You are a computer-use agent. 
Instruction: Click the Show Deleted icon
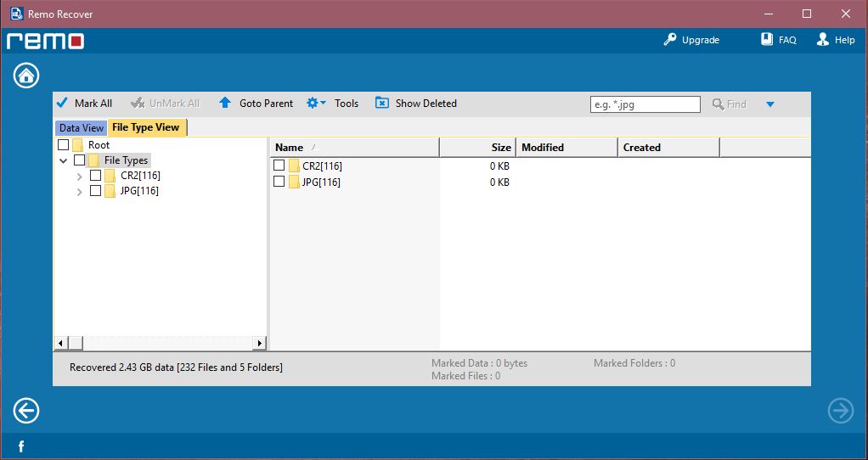382,104
